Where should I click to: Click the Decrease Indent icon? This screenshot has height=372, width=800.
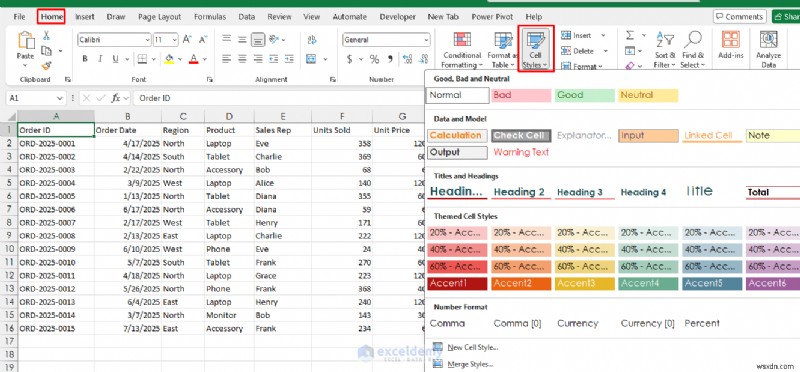click(x=273, y=59)
